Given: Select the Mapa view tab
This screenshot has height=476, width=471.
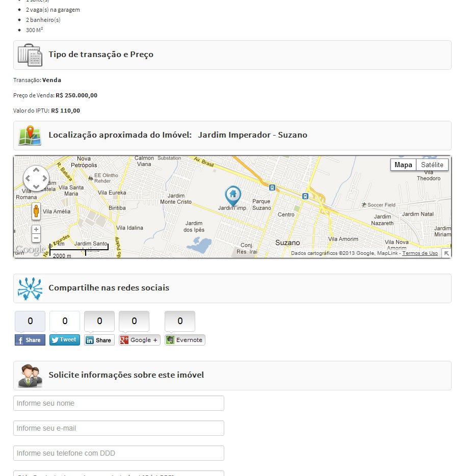Looking at the screenshot, I should pyautogui.click(x=403, y=165).
